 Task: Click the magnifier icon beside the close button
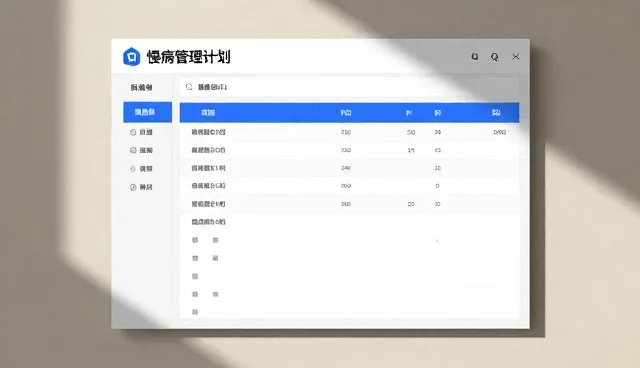495,57
